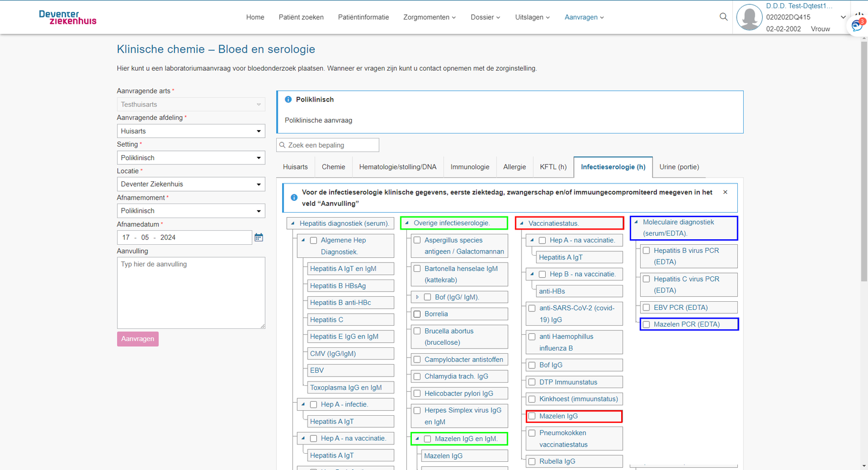
Task: Focus the Zoek een bepaling search field
Action: [331, 145]
